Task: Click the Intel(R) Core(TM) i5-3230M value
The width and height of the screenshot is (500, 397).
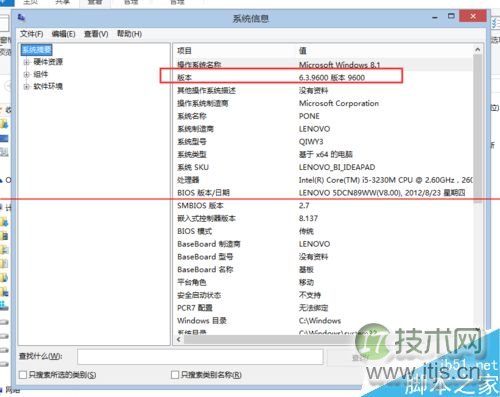Action: pos(385,180)
